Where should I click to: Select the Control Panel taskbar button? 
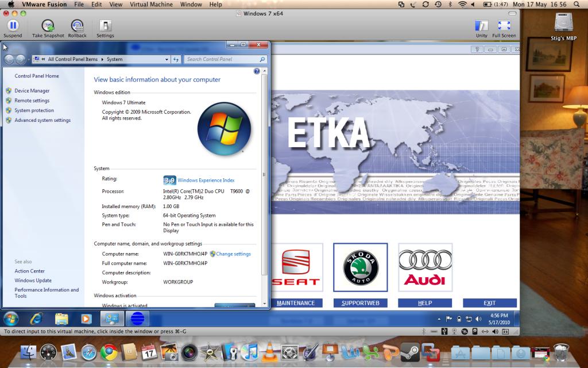tap(112, 319)
